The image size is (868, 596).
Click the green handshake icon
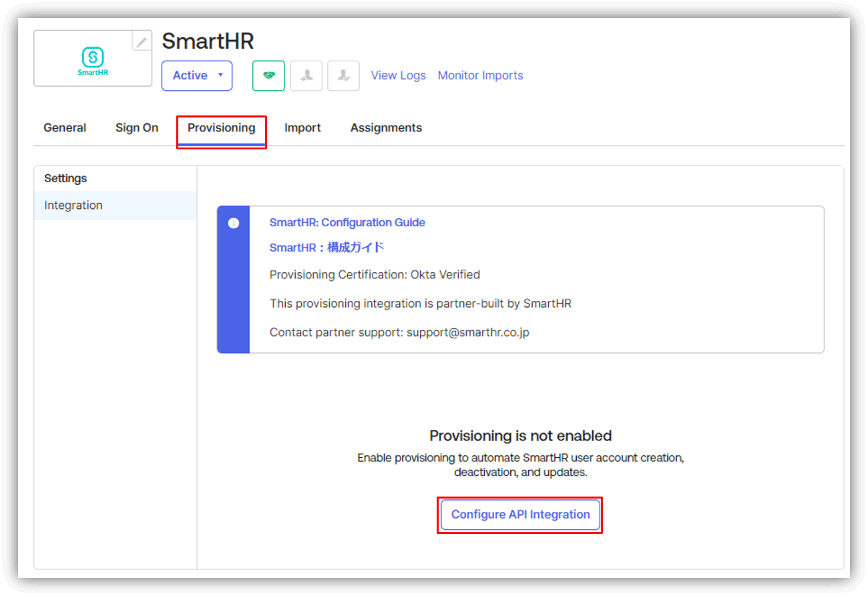[x=268, y=75]
